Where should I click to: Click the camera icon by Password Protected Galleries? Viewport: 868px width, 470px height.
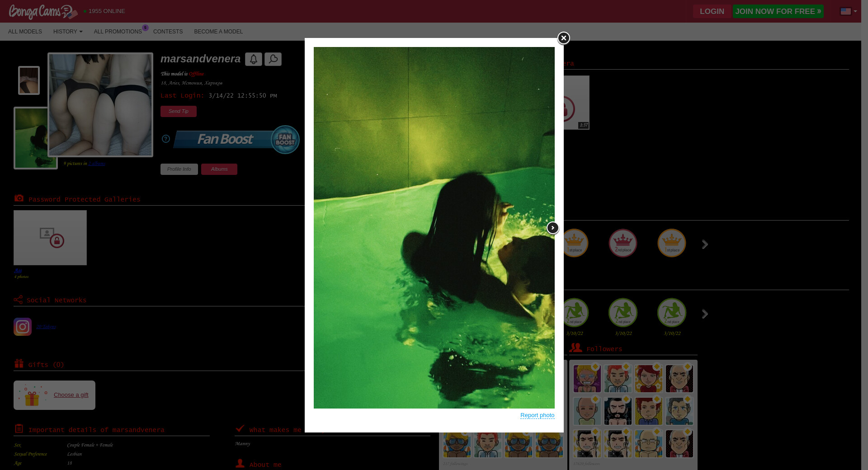(x=19, y=198)
